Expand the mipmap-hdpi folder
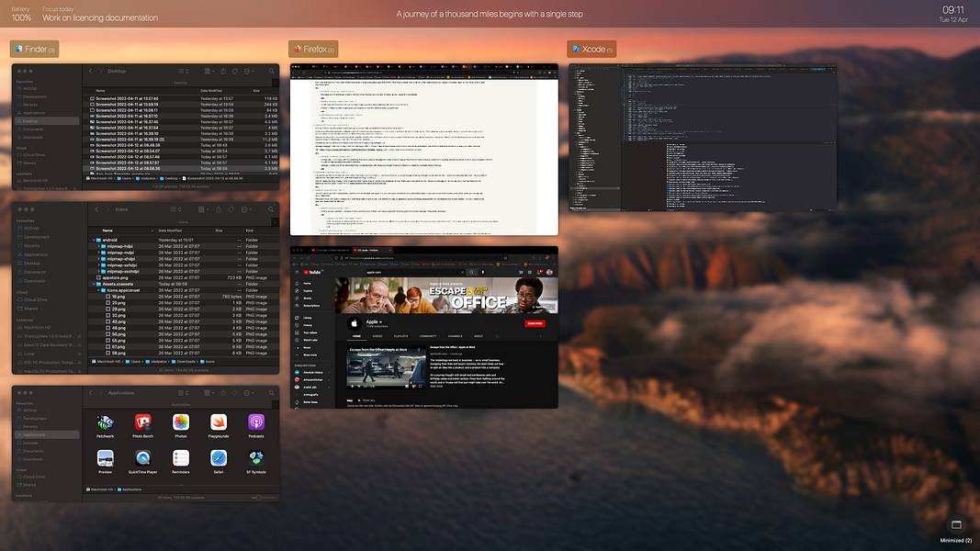The width and height of the screenshot is (980, 551). (99, 246)
